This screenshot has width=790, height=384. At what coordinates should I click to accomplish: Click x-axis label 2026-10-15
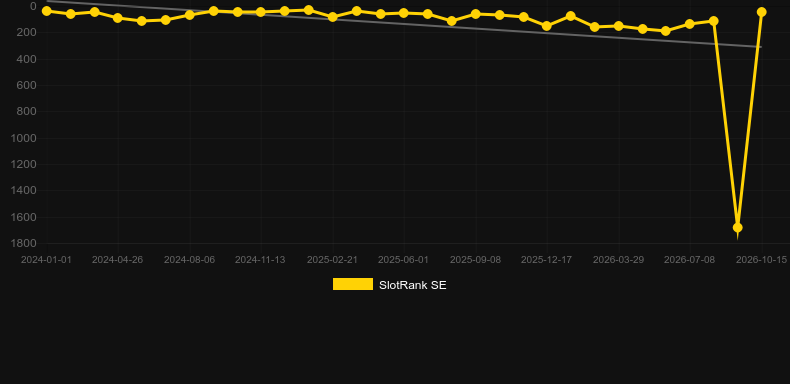point(761,260)
